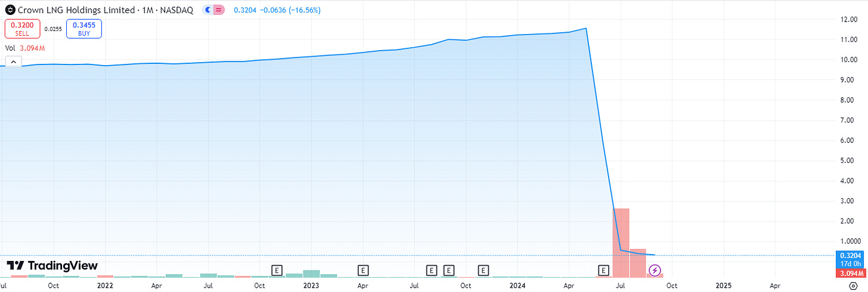Open the earnings marker just after Oct 2023
The image size is (868, 292).
pos(483,271)
